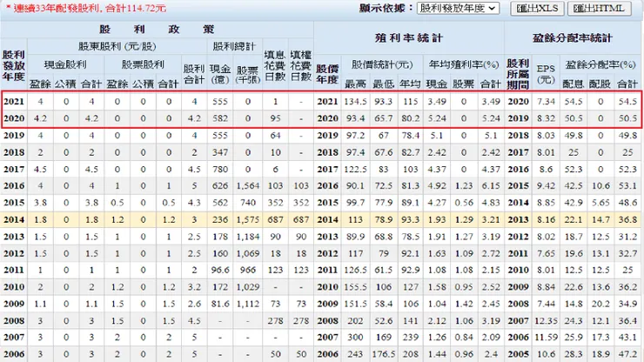This screenshot has height=362, width=644.
Task: Click EPS value 10.6 for period 2005
Action: pyautogui.click(x=546, y=354)
